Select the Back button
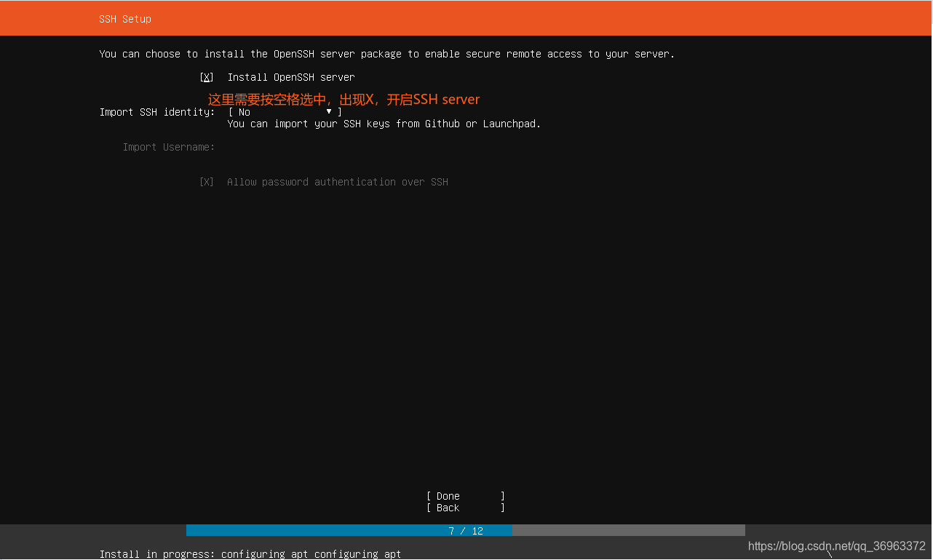This screenshot has height=560, width=933. (x=466, y=508)
